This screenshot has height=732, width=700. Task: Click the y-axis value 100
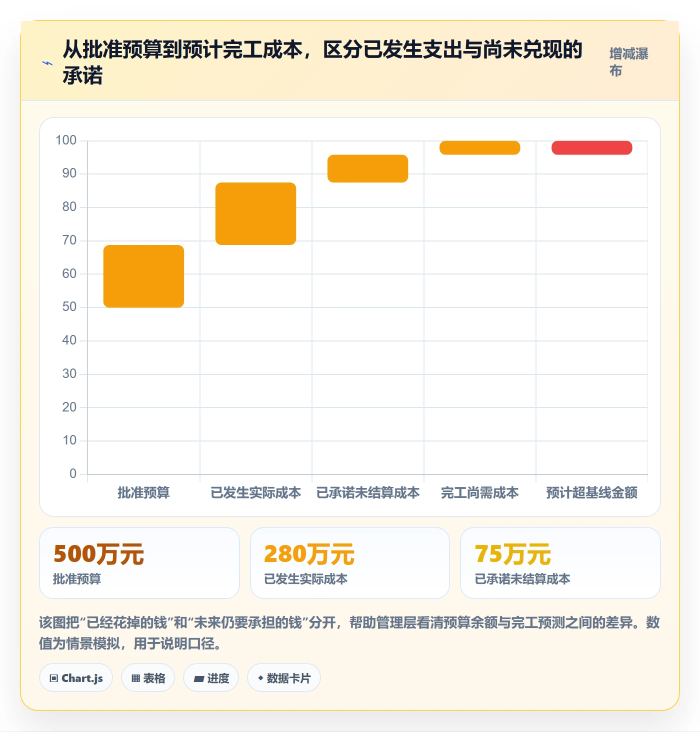coord(66,140)
